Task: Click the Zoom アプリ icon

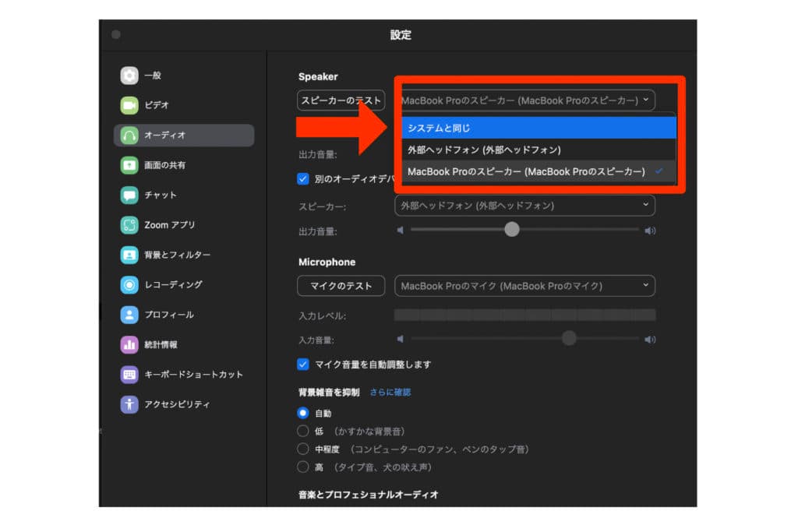Action: point(129,225)
